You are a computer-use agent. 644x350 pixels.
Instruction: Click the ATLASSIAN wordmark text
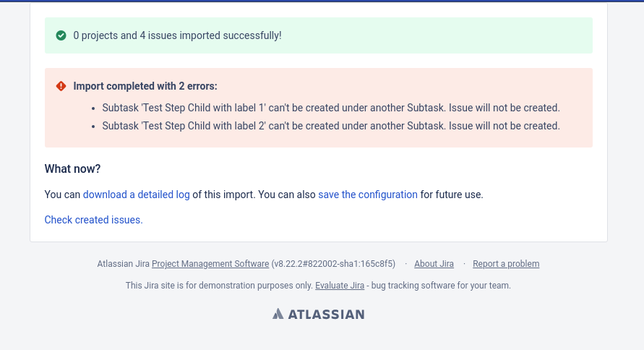(326, 315)
